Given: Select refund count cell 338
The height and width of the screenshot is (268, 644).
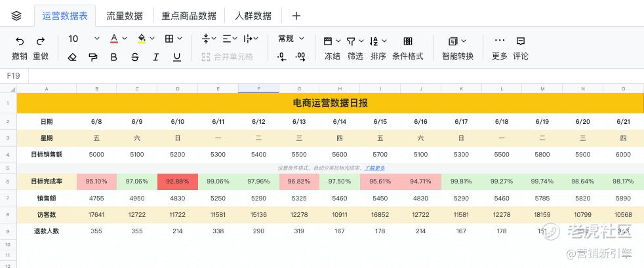Looking at the screenshot, I should (x=218, y=231).
